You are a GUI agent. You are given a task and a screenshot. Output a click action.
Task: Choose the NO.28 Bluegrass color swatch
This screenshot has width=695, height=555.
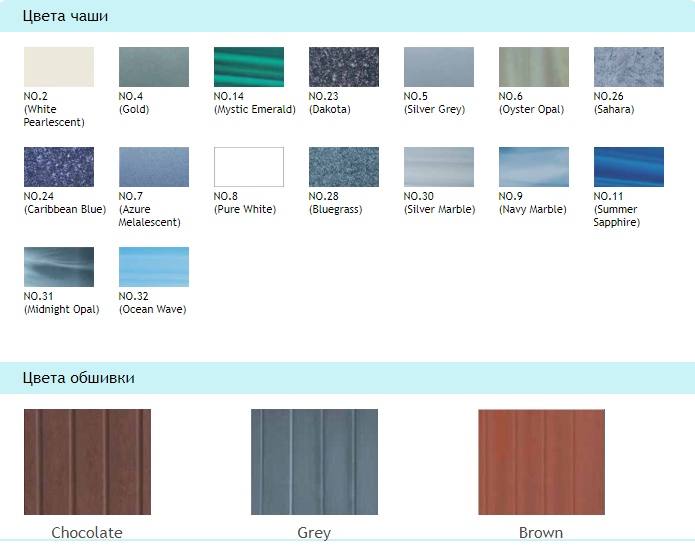[344, 167]
